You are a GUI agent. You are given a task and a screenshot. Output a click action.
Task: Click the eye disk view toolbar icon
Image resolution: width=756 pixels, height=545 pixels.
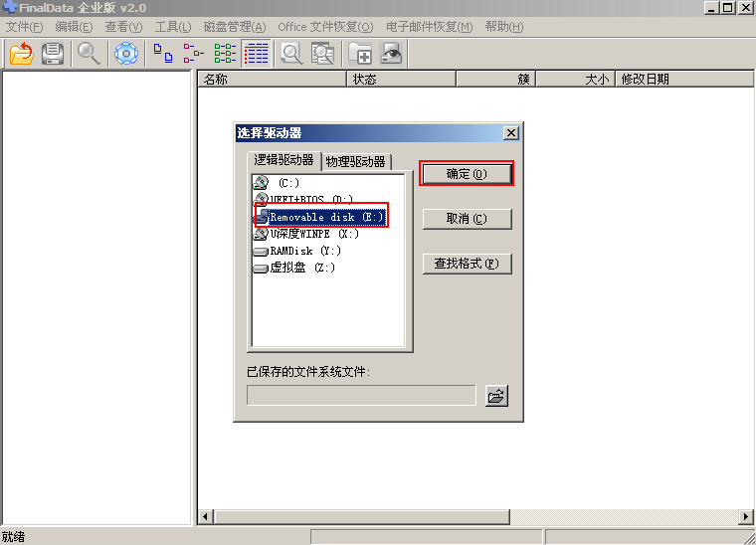click(392, 53)
